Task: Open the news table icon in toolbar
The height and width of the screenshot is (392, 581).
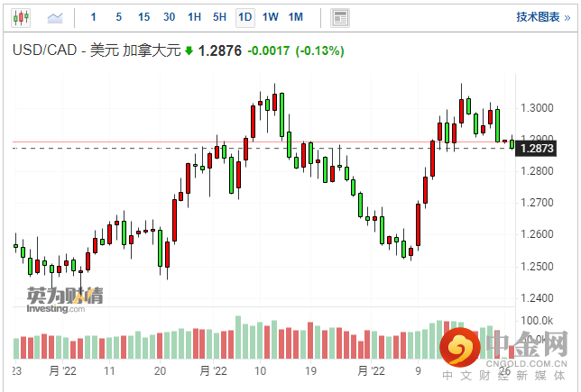Action: coord(340,17)
